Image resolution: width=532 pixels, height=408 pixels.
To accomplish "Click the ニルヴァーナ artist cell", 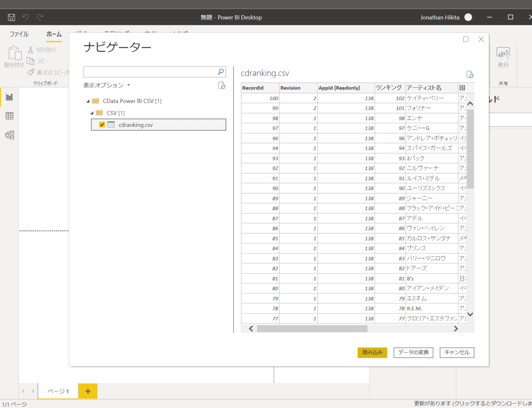I will click(x=432, y=168).
